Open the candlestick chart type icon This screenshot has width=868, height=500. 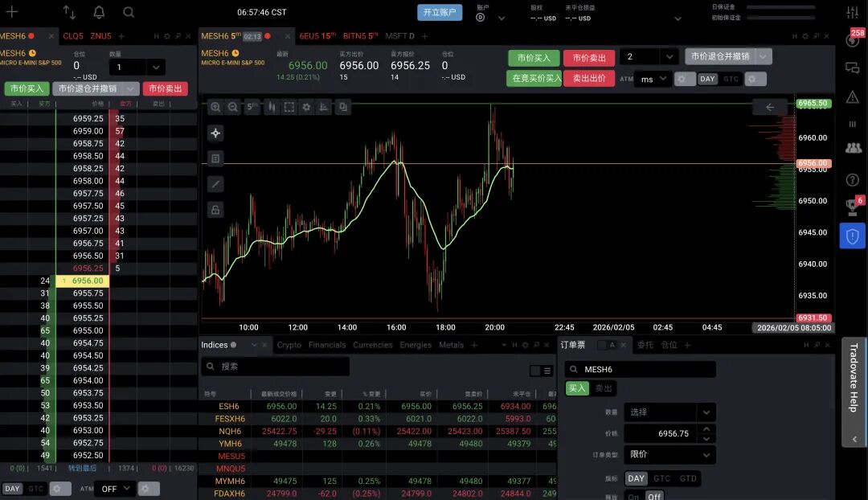[x=272, y=107]
